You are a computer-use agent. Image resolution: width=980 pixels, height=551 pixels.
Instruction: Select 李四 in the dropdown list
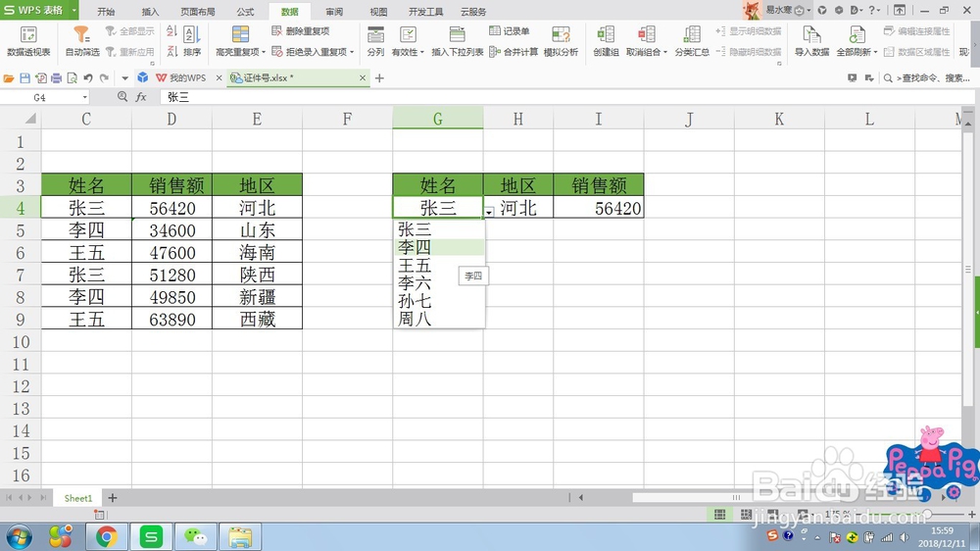439,247
